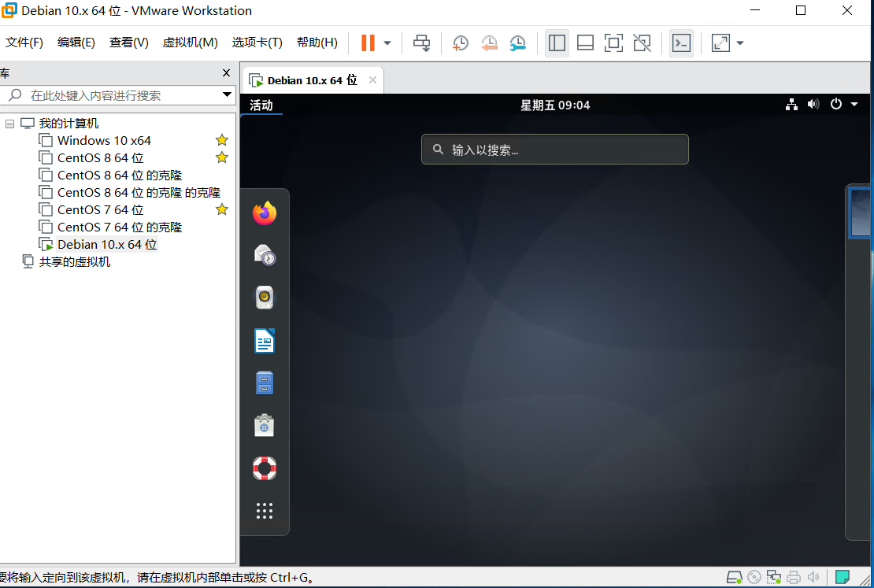The image size is (874, 588).
Task: Switch to the Debian 10.x 64 位 tab
Action: 310,80
